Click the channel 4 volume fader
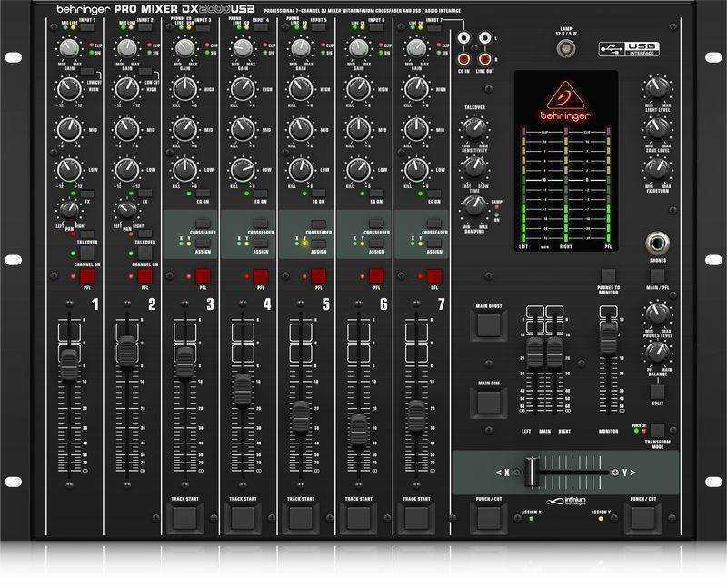This screenshot has width=727, height=588. (243, 391)
